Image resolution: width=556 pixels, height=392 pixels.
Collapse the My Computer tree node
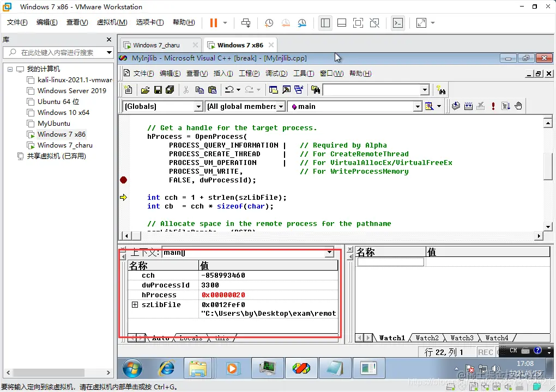click(10, 69)
